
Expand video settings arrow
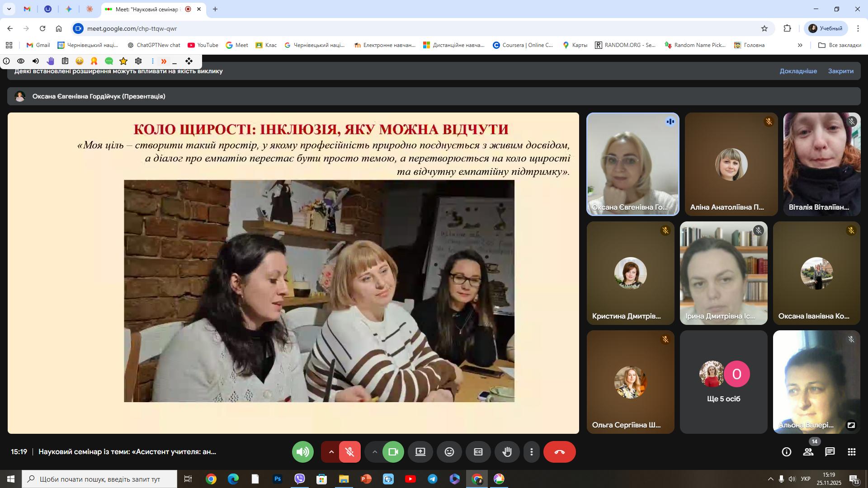point(374,452)
